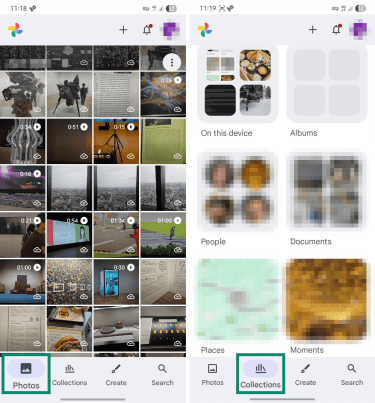Tap the 11:18 clock in status bar
Image resolution: width=375 pixels, height=403 pixels.
click(18, 9)
